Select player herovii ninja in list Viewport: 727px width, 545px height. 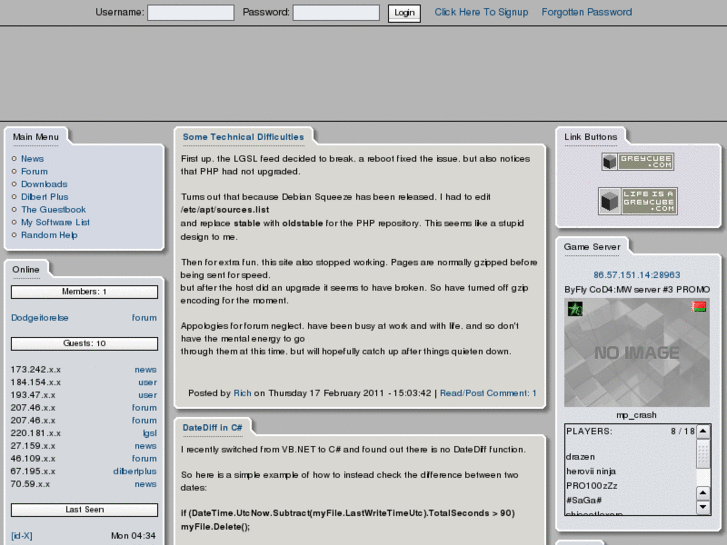tap(591, 471)
